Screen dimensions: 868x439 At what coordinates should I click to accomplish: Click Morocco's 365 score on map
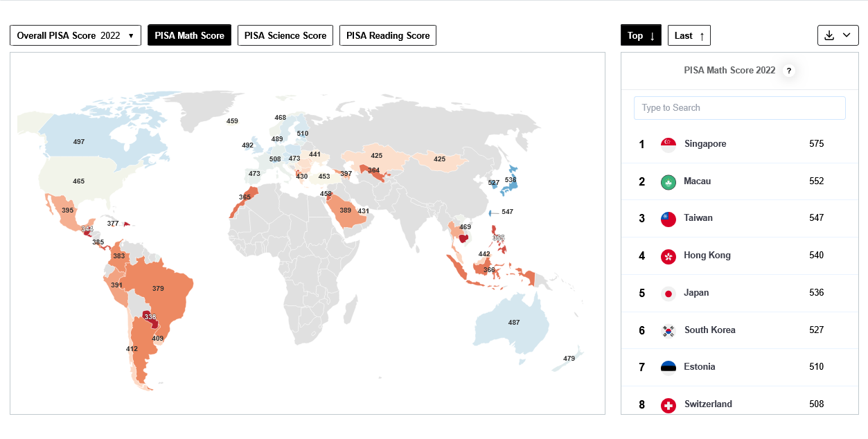(245, 197)
